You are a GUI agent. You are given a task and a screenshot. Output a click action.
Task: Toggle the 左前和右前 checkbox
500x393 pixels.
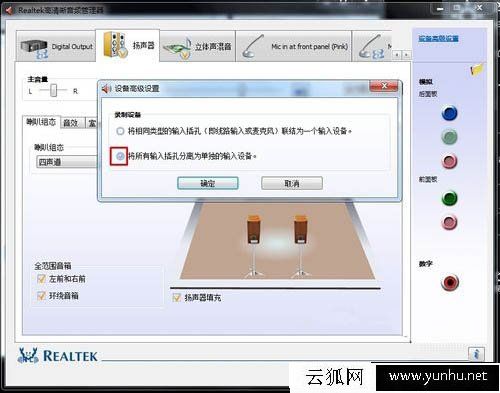(41, 279)
